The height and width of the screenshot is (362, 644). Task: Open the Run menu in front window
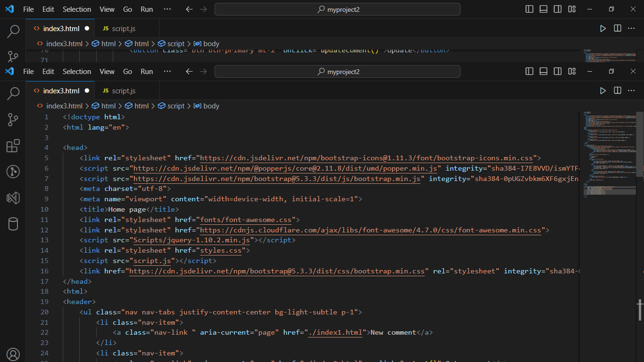coord(147,72)
